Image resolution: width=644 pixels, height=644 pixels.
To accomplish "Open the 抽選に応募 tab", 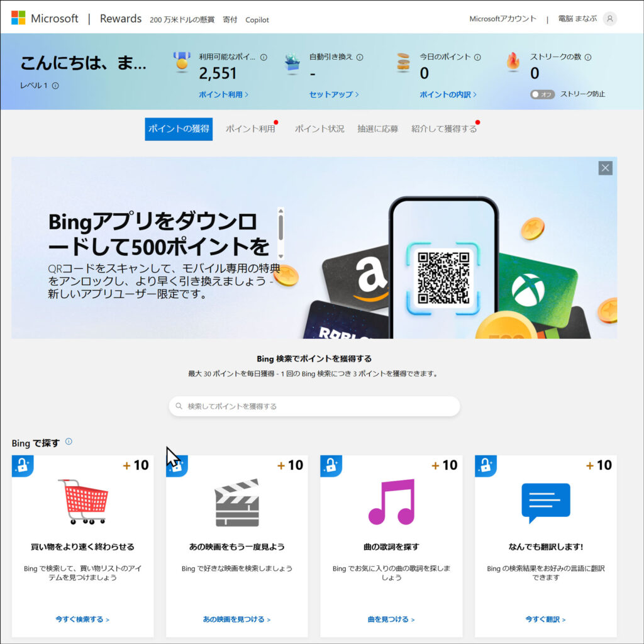I will 378,129.
